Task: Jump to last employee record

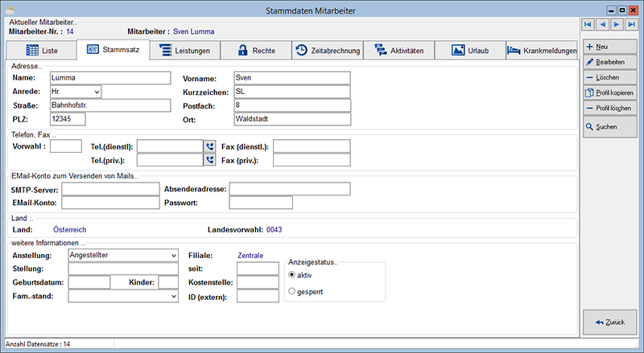Action: click(631, 24)
